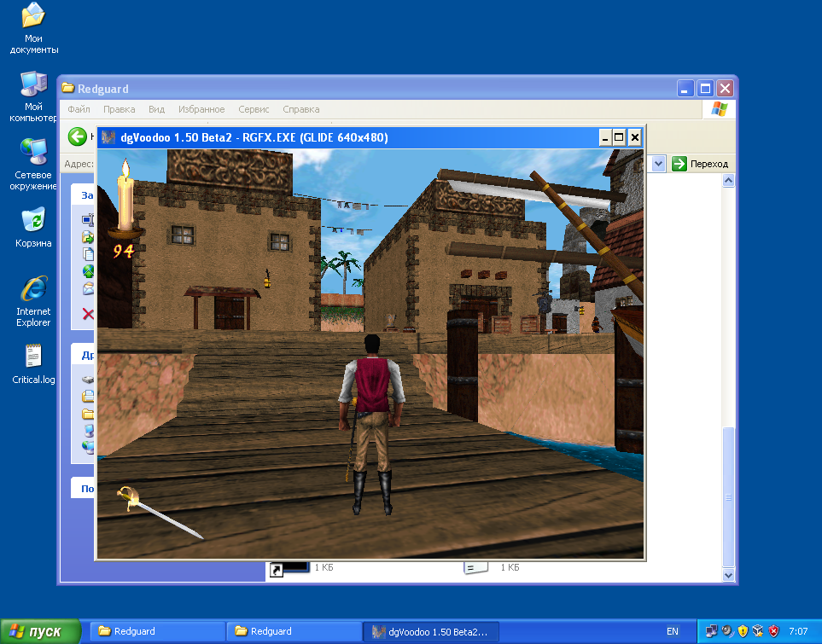This screenshot has height=644, width=822.
Task: Click the network connection tray icon
Action: pos(711,631)
